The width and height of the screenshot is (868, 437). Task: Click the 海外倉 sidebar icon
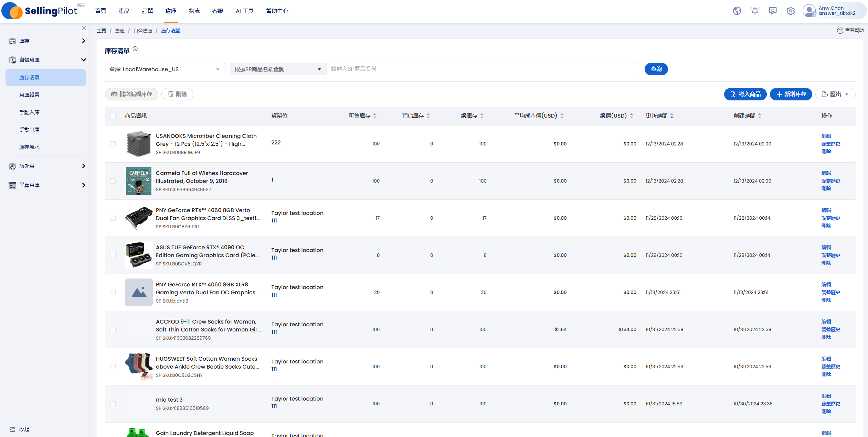click(12, 166)
